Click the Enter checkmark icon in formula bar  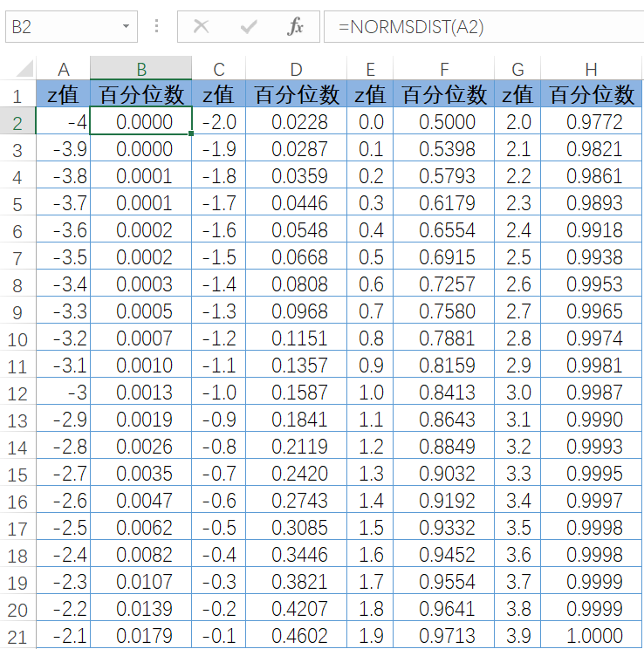[x=249, y=27]
